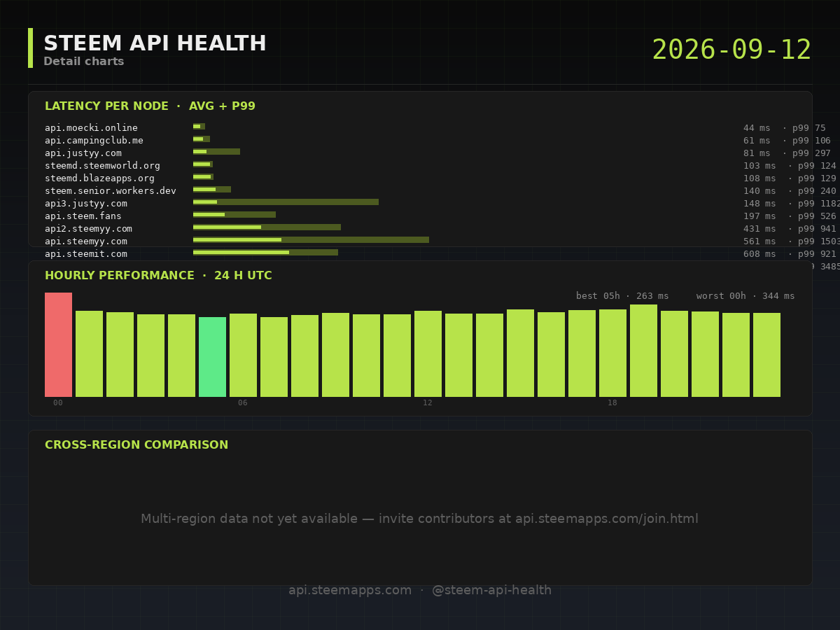
Task: Click the 2026-09-12 date heading
Action: pyautogui.click(x=731, y=50)
